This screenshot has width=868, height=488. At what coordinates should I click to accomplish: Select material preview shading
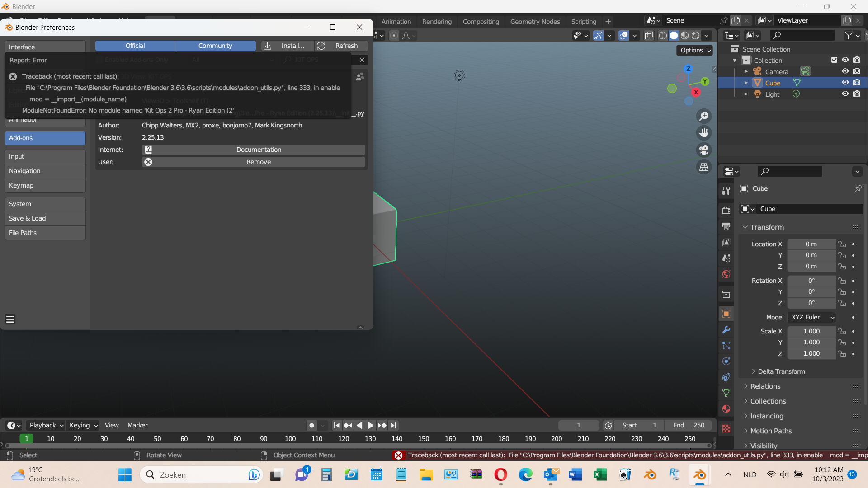click(x=685, y=36)
